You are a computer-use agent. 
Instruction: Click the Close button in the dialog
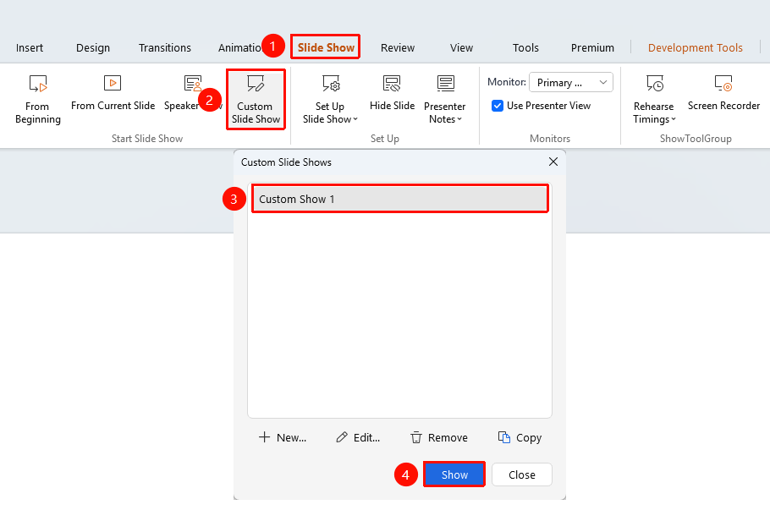tap(521, 474)
